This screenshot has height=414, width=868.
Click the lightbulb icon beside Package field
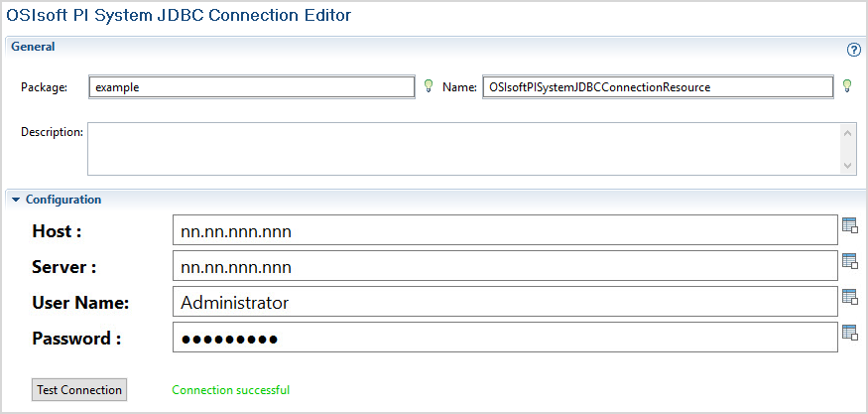point(429,86)
